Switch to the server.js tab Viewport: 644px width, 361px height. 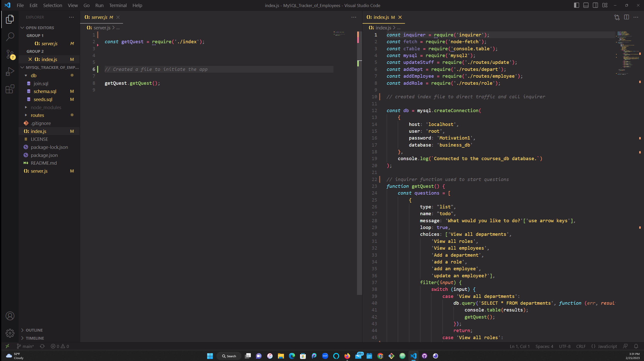point(99,17)
